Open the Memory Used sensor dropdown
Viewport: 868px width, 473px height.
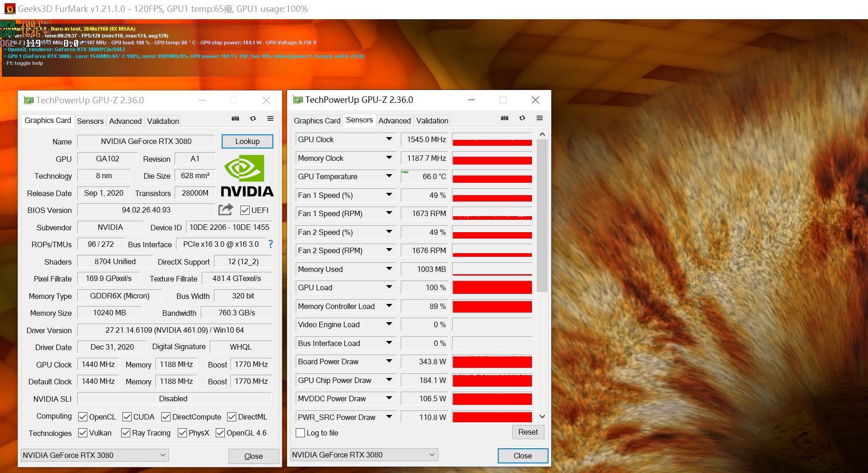click(389, 269)
